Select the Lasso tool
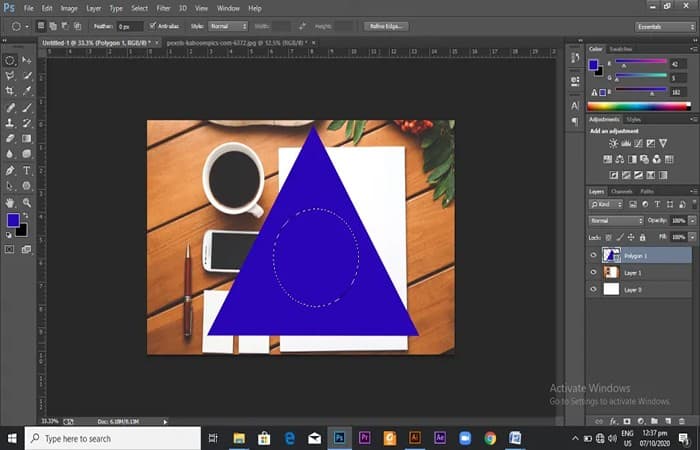700x450 pixels. 10,75
